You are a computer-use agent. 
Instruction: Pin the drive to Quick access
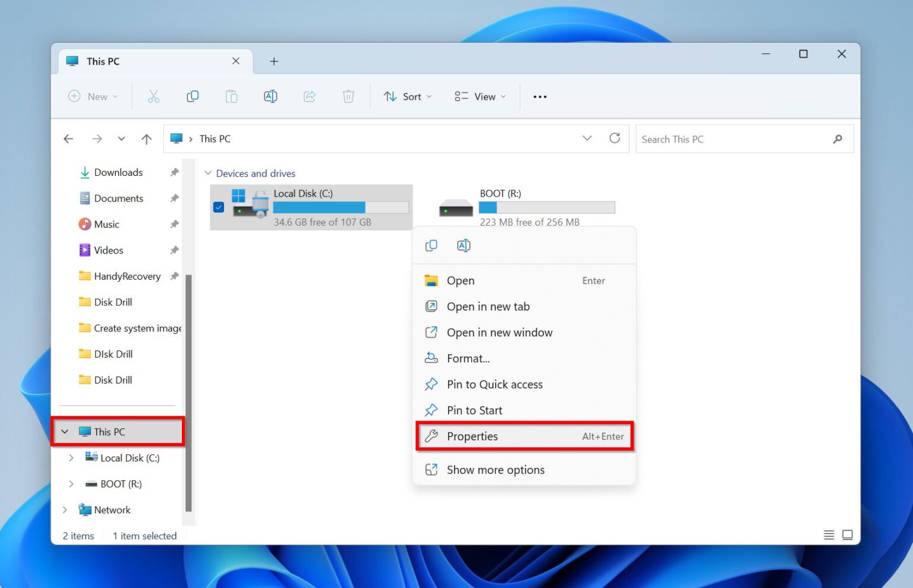[495, 384]
